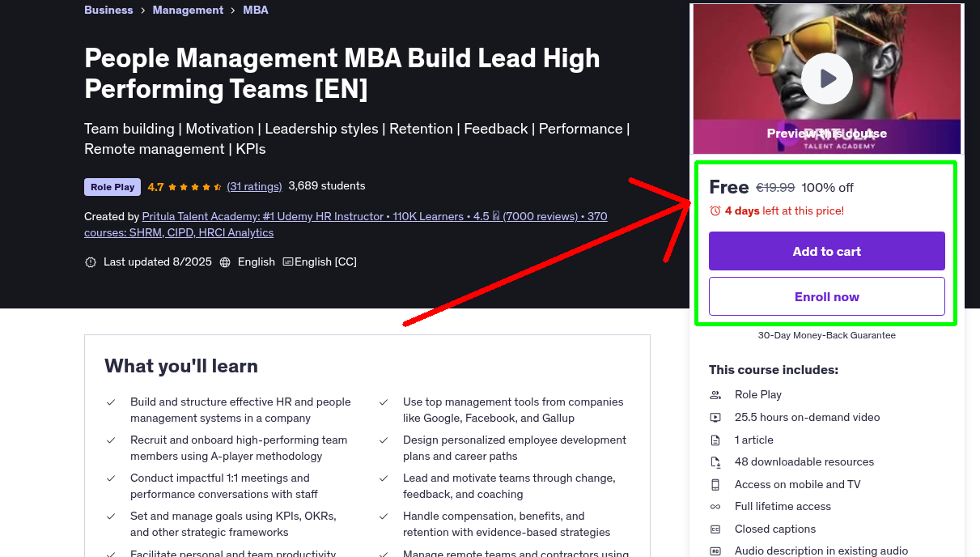Click the course subtitle about Team building
The width and height of the screenshot is (980, 557).
(357, 138)
